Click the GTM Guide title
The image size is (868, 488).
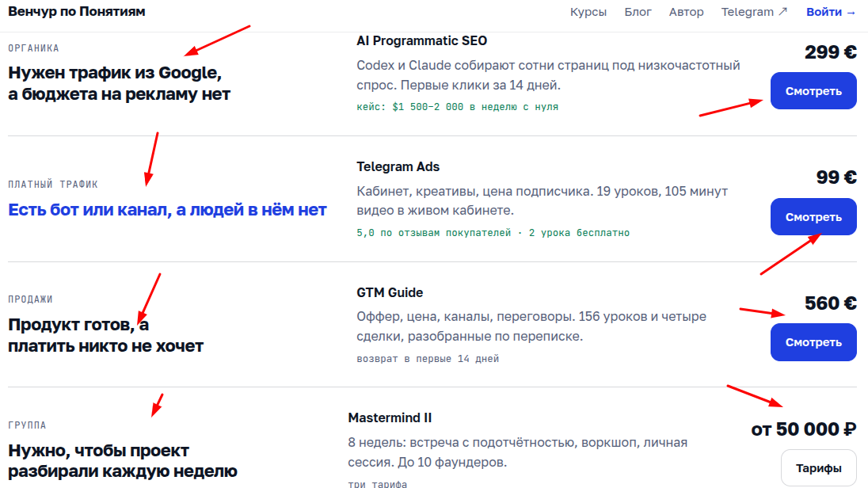coord(390,292)
